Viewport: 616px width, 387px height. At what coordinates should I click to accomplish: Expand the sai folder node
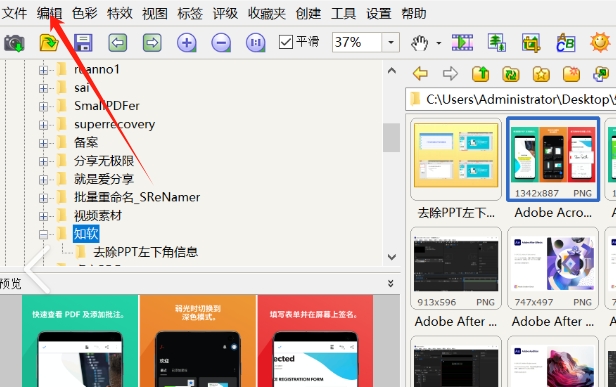tap(44, 88)
